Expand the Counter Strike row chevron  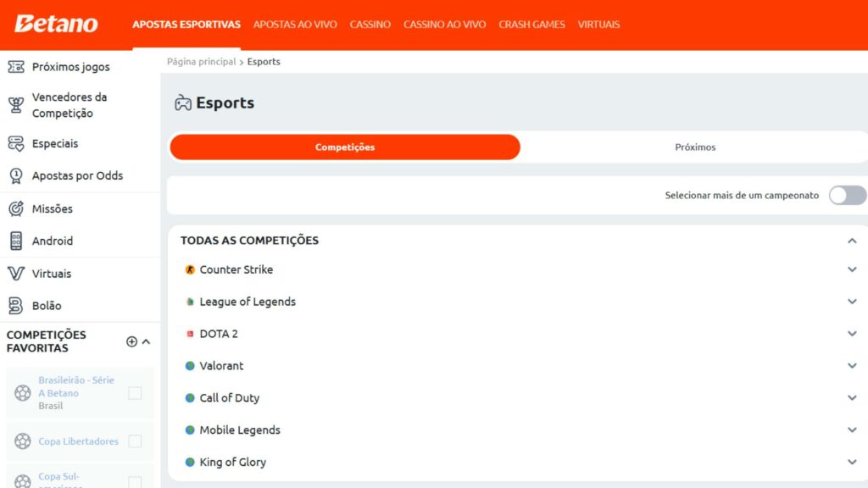point(852,269)
